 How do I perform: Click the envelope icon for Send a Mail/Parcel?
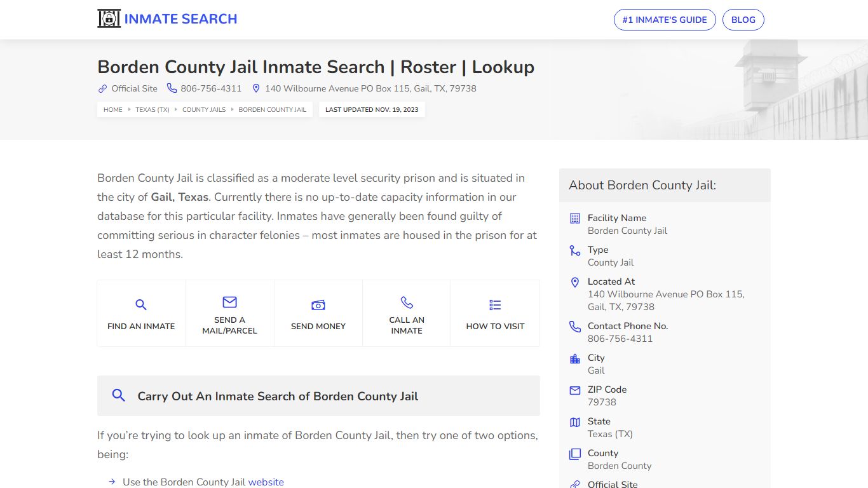coord(229,302)
